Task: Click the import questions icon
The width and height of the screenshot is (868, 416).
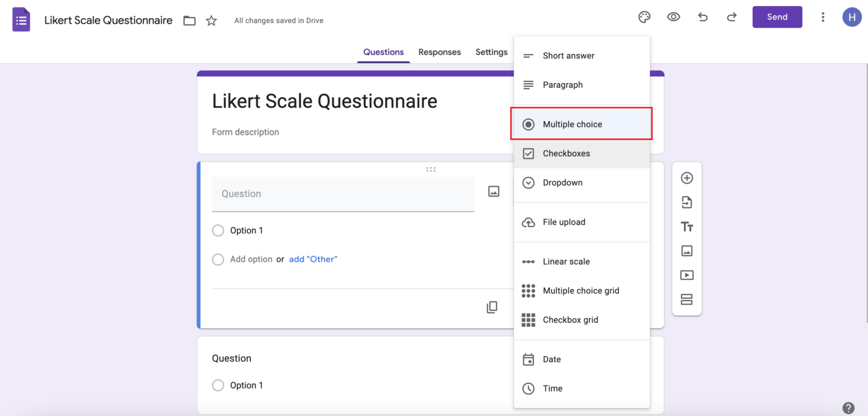Action: coord(687,202)
